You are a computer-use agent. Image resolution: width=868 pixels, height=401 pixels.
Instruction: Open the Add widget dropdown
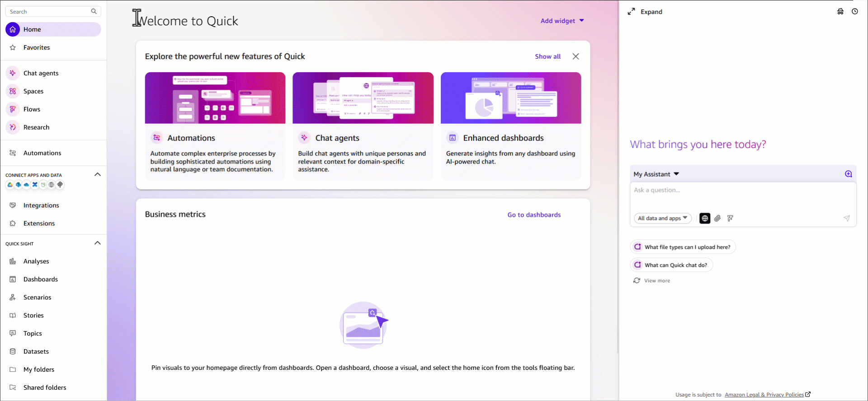(x=562, y=21)
